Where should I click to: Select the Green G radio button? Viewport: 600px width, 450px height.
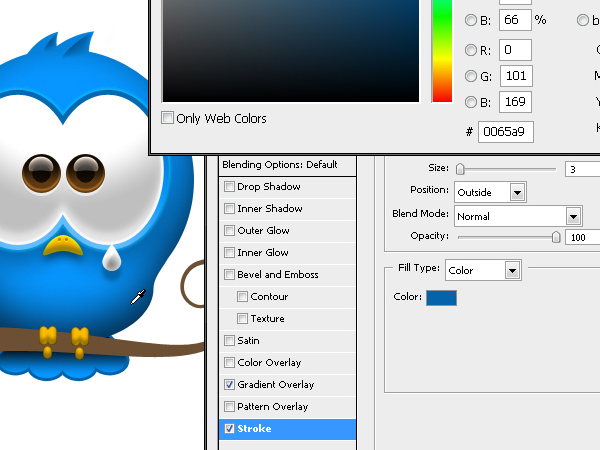pyautogui.click(x=471, y=76)
